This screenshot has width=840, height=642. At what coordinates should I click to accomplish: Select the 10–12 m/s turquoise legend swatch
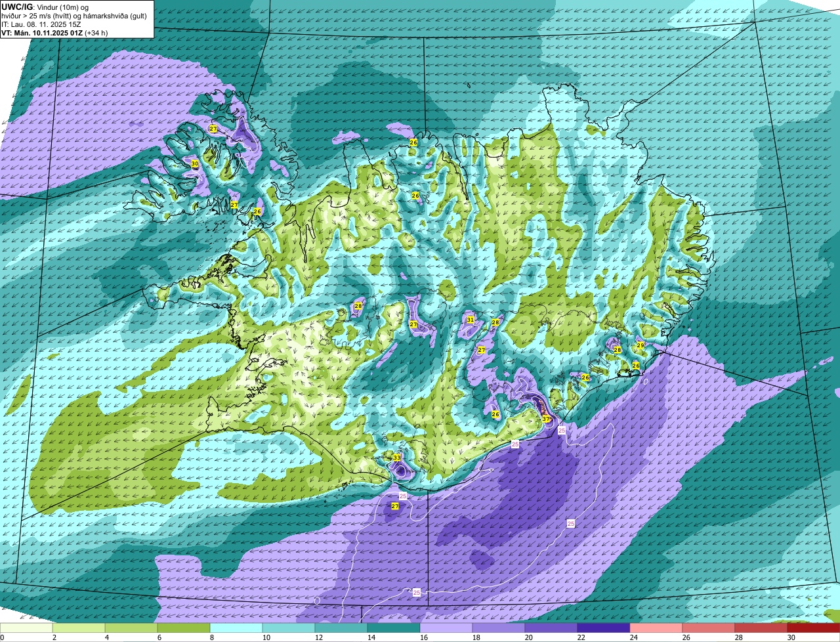(x=289, y=628)
